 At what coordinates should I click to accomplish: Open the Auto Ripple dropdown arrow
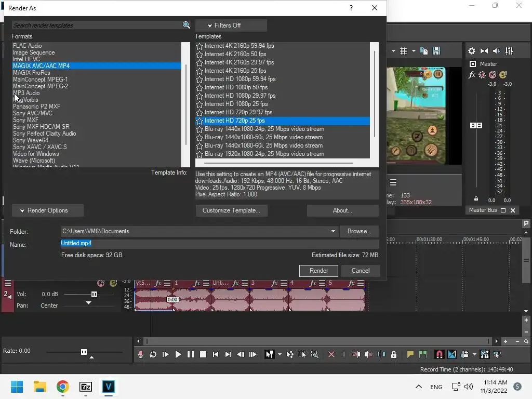coord(474,354)
